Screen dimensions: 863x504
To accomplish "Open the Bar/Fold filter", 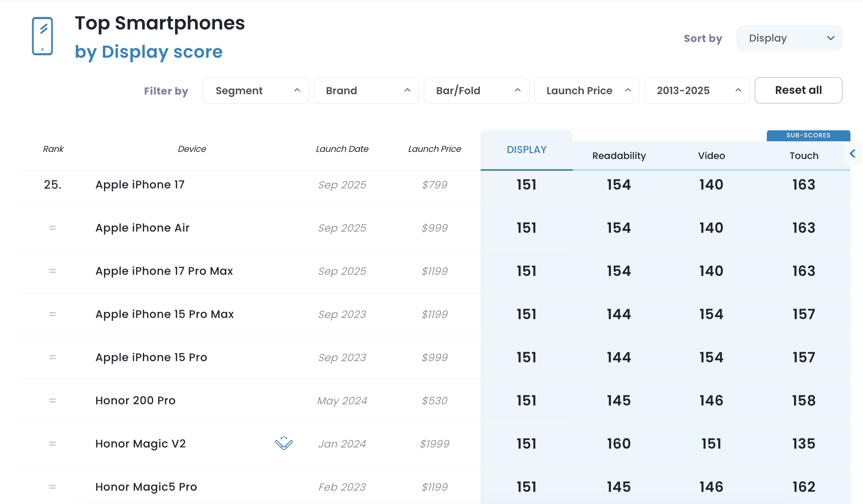I will click(477, 91).
